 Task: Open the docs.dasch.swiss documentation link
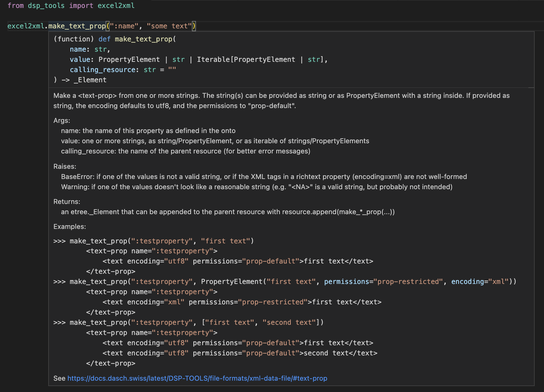click(x=197, y=378)
